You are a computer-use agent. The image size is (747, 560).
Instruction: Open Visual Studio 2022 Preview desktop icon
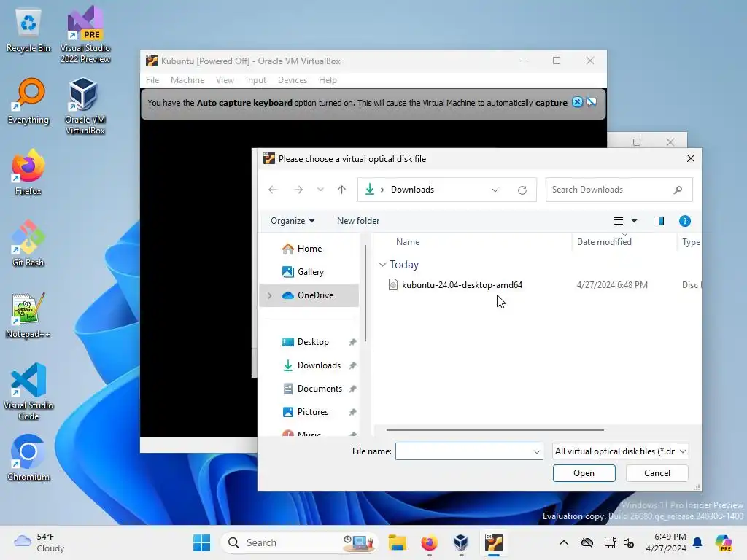(x=85, y=34)
